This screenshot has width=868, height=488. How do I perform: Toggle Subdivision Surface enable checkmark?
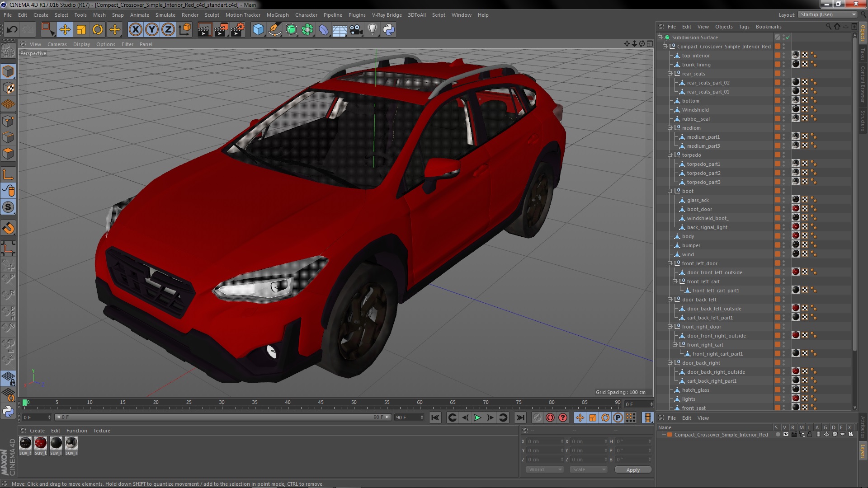788,38
